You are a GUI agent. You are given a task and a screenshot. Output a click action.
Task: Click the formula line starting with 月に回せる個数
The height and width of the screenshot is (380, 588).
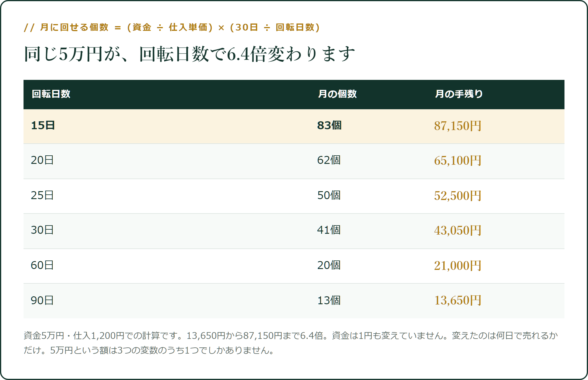(172, 27)
